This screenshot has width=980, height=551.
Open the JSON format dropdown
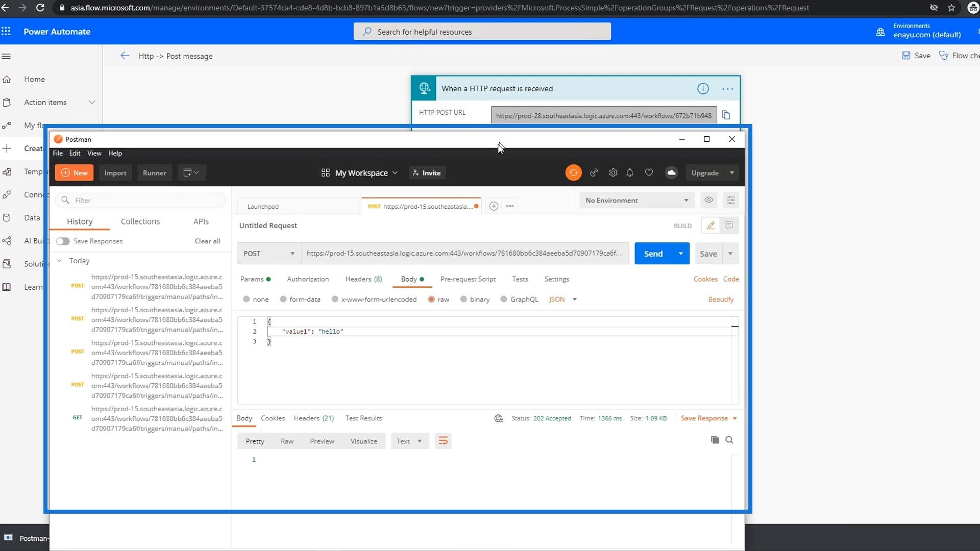562,299
